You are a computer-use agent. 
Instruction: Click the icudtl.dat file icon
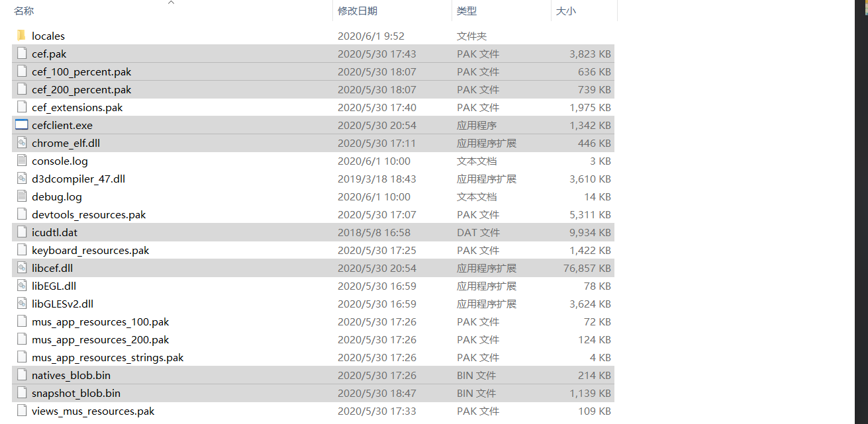tap(21, 232)
